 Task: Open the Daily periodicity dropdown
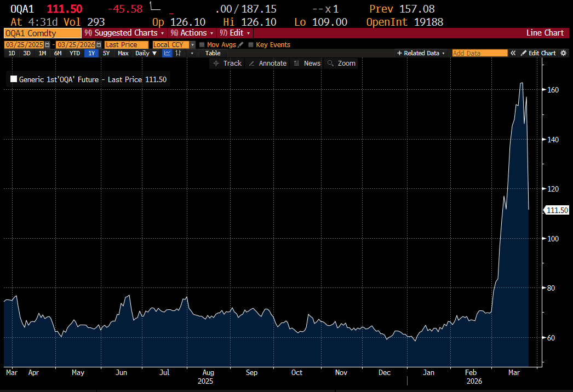pos(146,53)
